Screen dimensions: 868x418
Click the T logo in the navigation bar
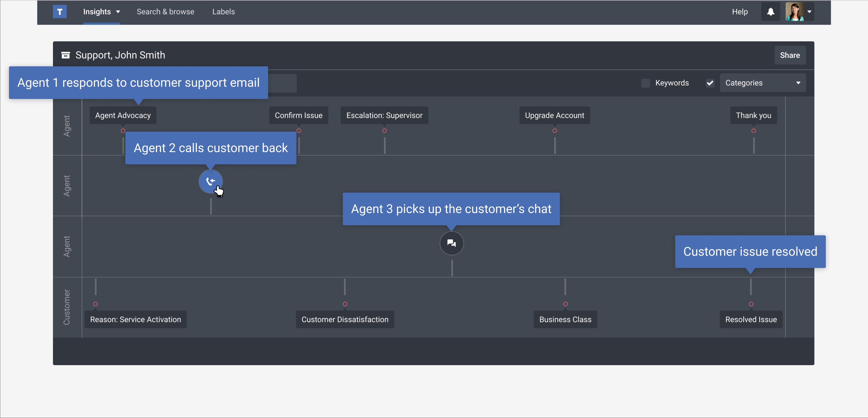click(60, 11)
